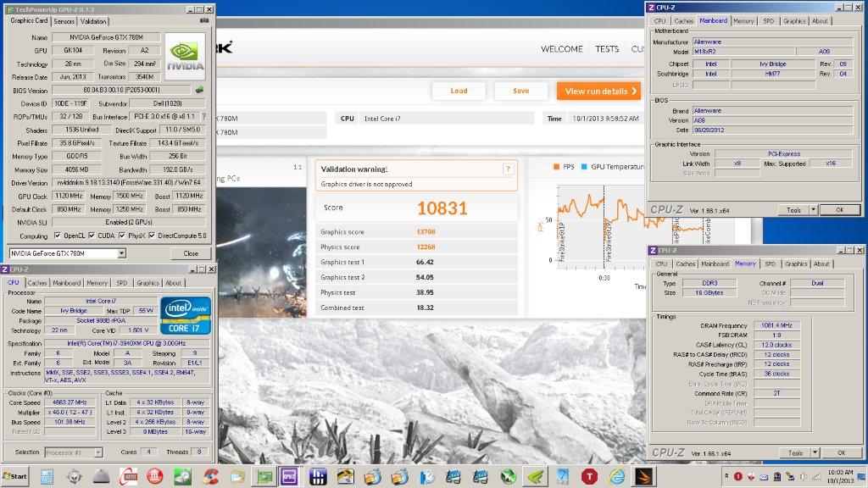Screen dimensions: 868x488
Task: Toggle the PhysX checkbox
Action: coord(122,236)
